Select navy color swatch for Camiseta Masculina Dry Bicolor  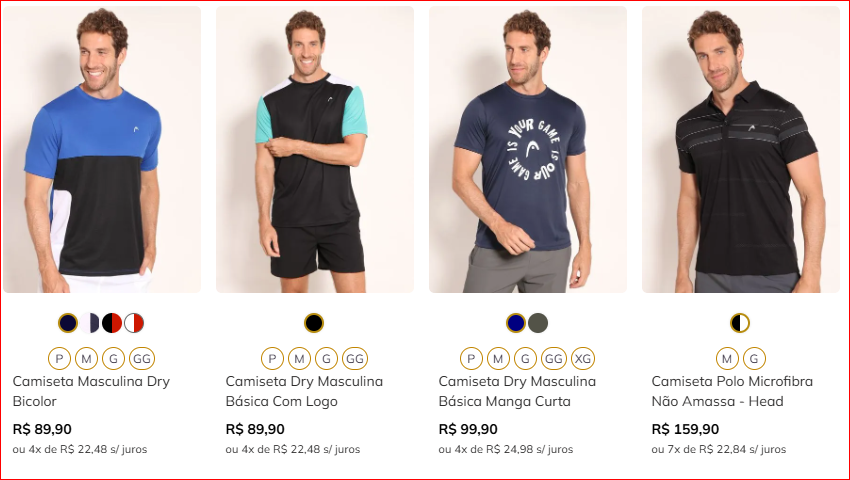(x=68, y=323)
